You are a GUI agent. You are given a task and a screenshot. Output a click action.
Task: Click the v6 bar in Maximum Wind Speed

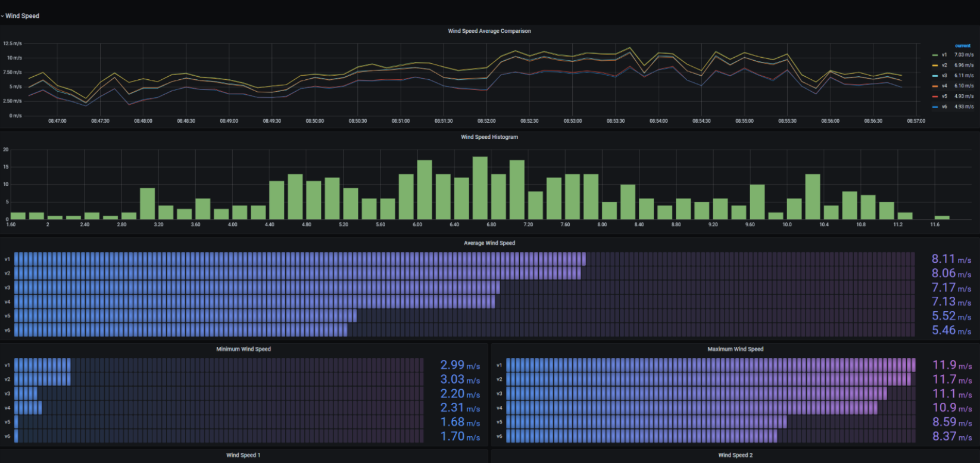click(x=641, y=436)
